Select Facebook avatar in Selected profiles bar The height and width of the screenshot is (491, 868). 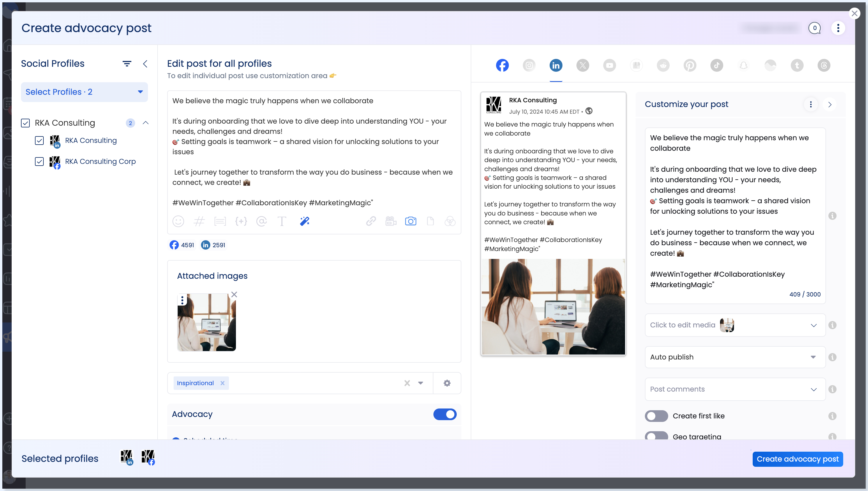click(x=148, y=457)
